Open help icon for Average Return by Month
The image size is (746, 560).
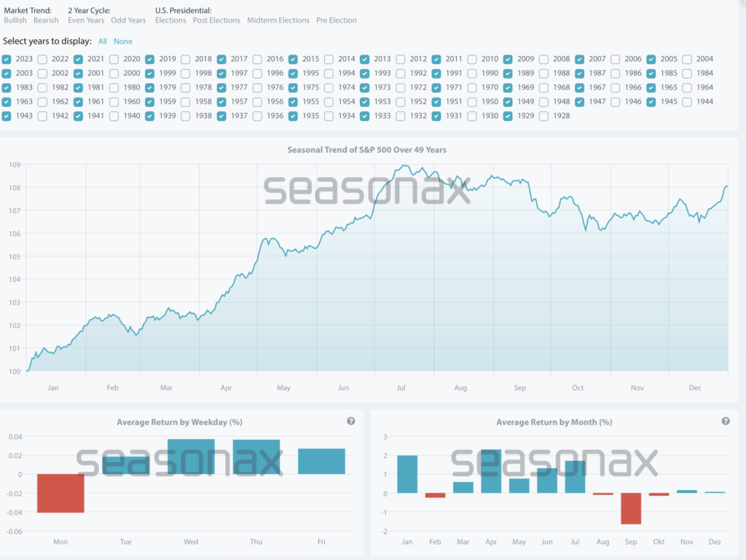[x=725, y=421]
